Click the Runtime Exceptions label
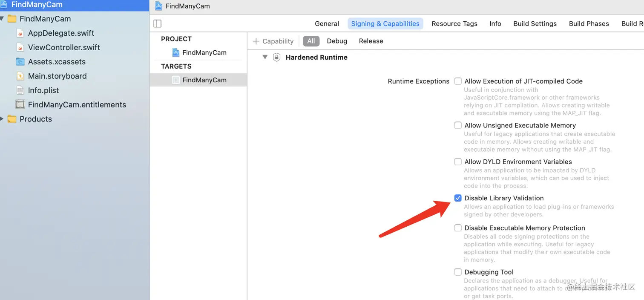The height and width of the screenshot is (300, 644). click(418, 81)
